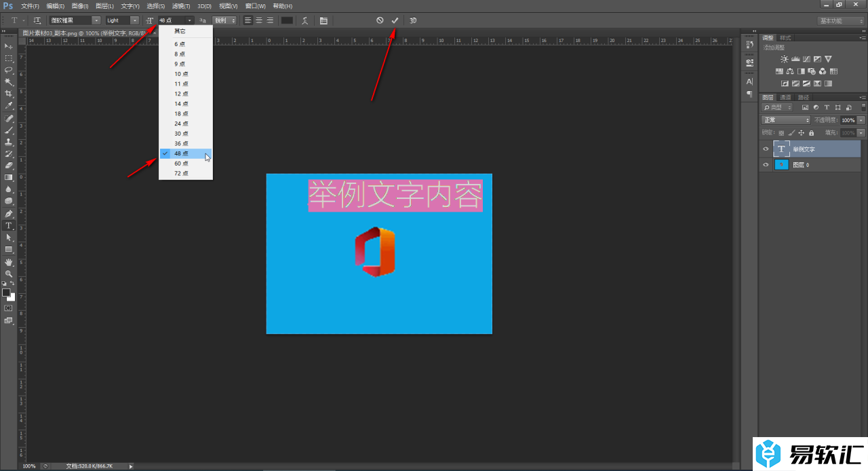Toggle lock position

[x=801, y=133]
